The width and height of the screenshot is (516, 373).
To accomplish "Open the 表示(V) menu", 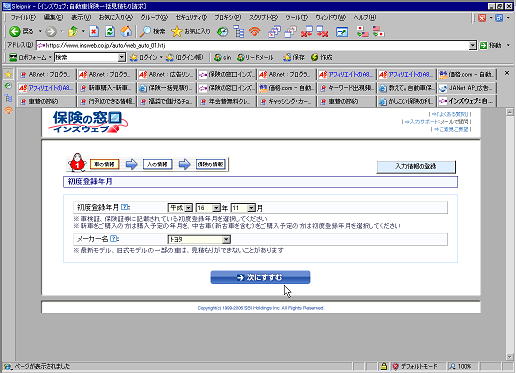I will [81, 17].
